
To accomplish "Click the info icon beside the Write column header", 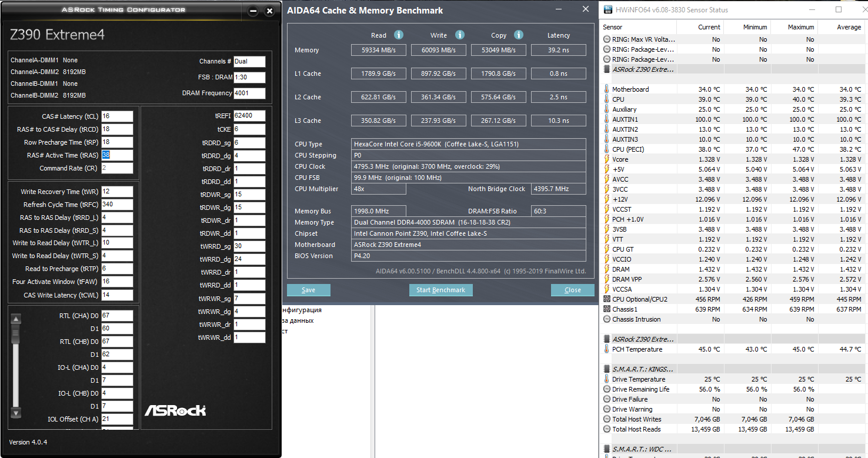I will point(460,35).
